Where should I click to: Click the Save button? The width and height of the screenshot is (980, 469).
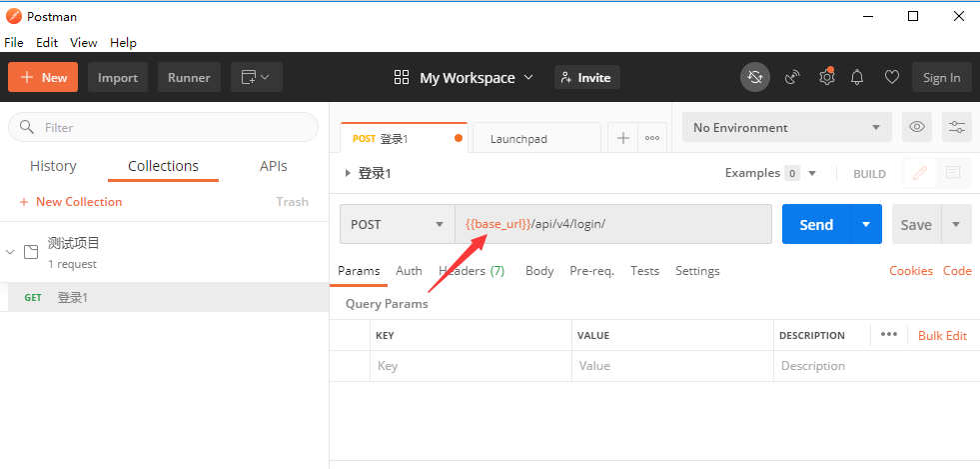916,224
